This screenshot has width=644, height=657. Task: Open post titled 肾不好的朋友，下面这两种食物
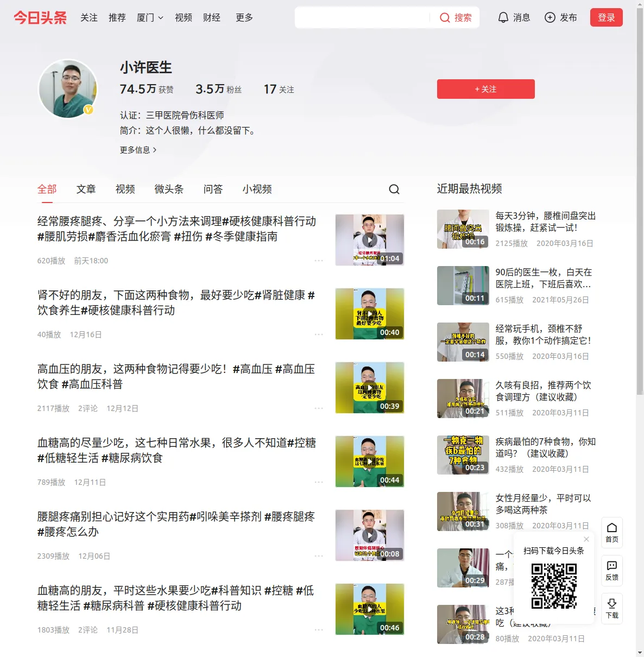(176, 302)
